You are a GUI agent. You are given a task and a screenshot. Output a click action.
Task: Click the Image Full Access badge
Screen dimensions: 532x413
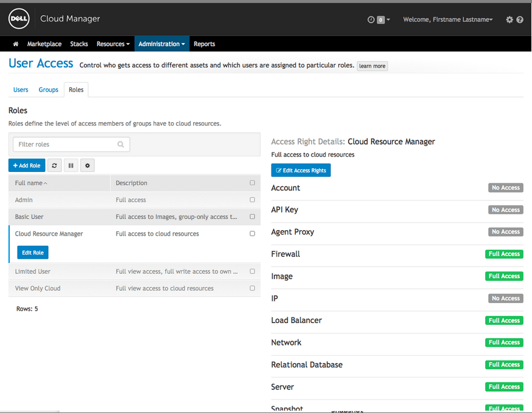(x=504, y=276)
